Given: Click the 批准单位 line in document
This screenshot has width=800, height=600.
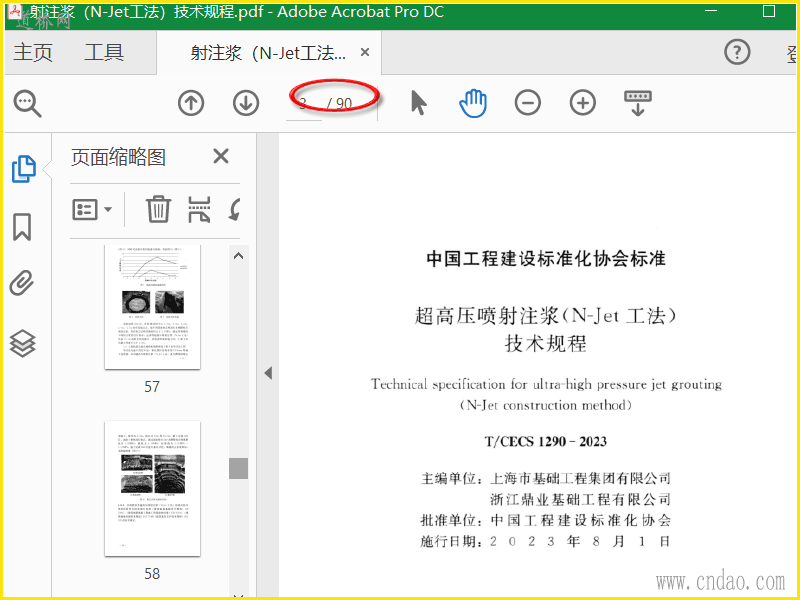Looking at the screenshot, I should tap(545, 520).
